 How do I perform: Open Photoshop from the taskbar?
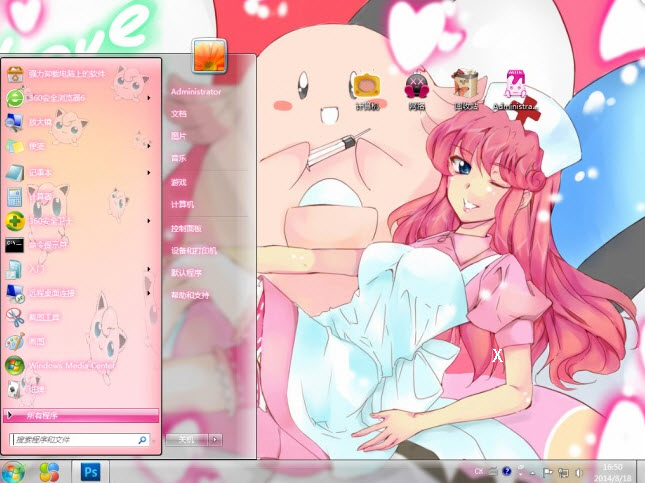click(90, 471)
